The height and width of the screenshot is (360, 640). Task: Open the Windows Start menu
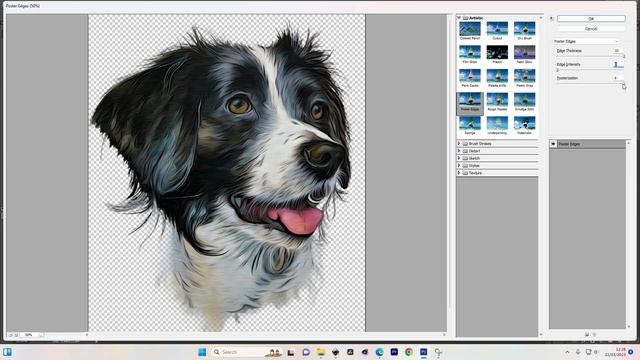point(202,352)
